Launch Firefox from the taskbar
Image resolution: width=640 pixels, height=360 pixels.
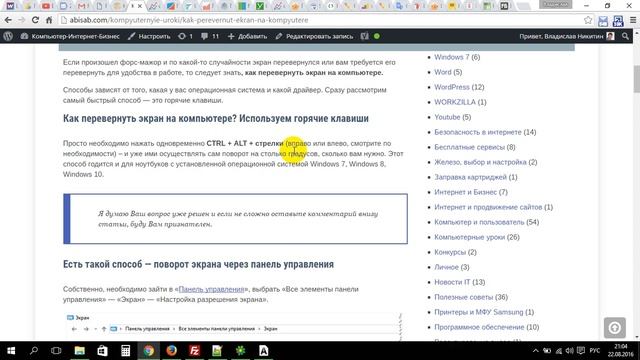[171, 351]
